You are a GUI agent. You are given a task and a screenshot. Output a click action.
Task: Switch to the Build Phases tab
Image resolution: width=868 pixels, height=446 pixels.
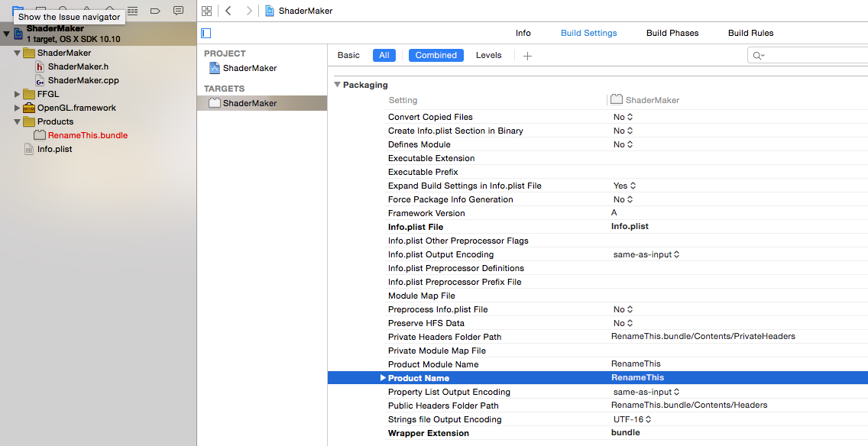672,33
